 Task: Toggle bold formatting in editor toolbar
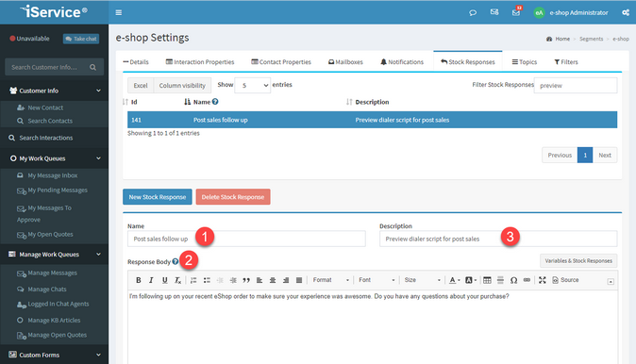(139, 280)
